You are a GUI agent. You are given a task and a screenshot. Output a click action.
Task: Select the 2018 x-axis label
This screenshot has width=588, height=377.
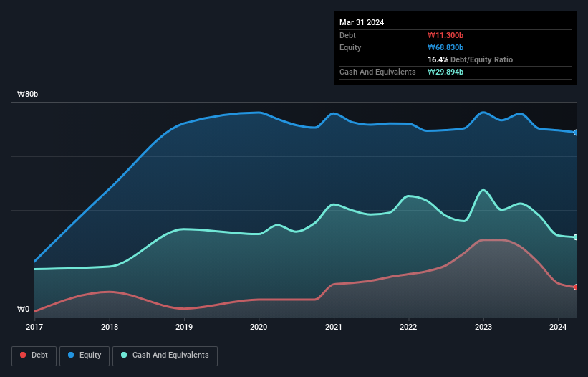tap(110, 327)
